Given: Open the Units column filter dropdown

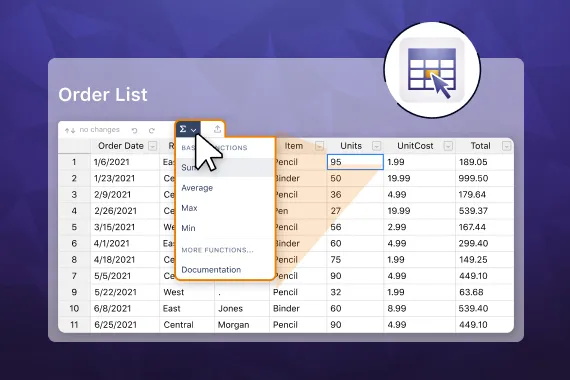Looking at the screenshot, I should (377, 146).
